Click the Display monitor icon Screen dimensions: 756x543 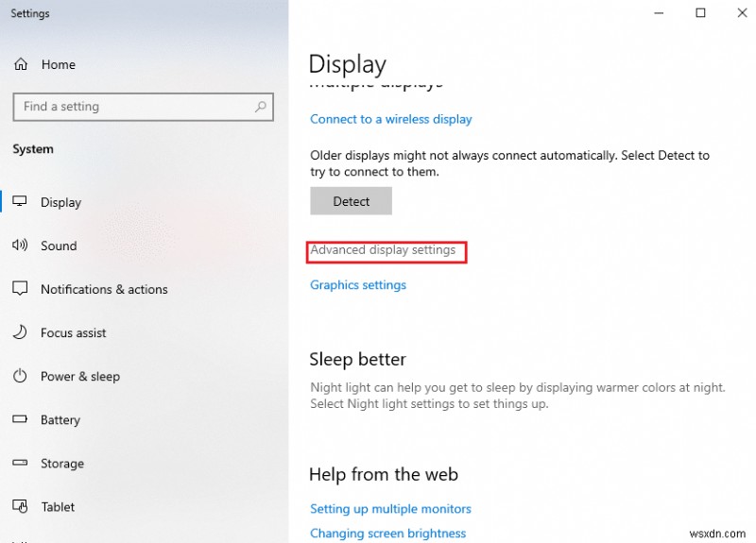coord(21,202)
